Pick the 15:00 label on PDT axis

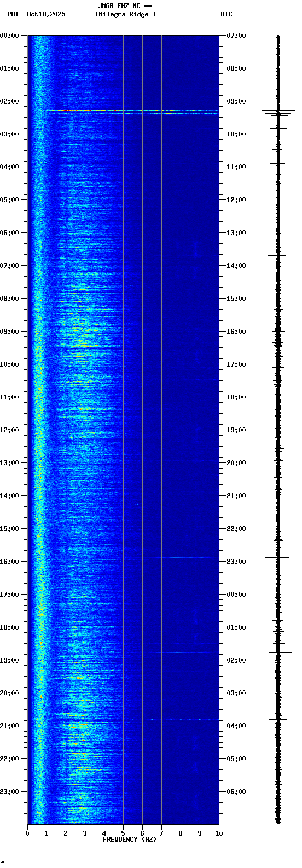point(9,529)
